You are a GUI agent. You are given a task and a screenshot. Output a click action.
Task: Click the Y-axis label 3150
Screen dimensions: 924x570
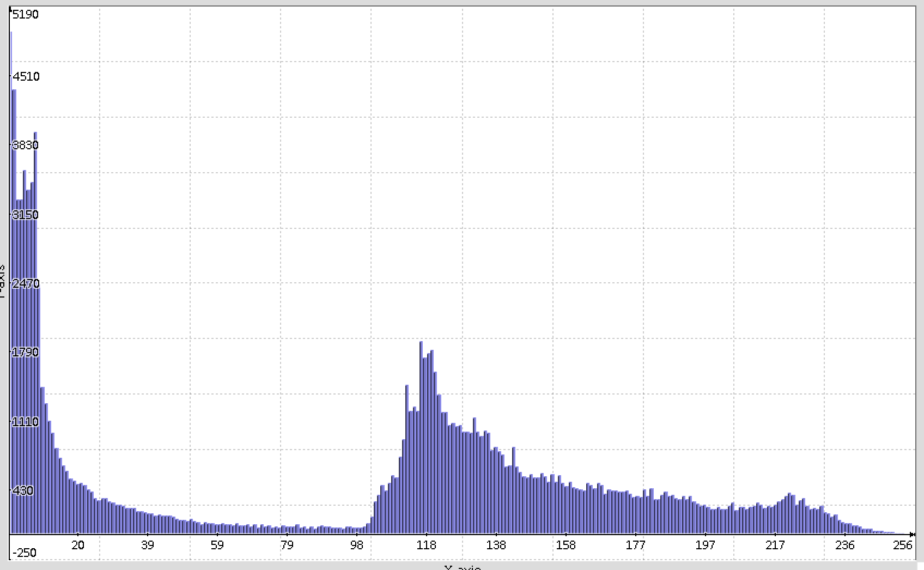pos(26,215)
